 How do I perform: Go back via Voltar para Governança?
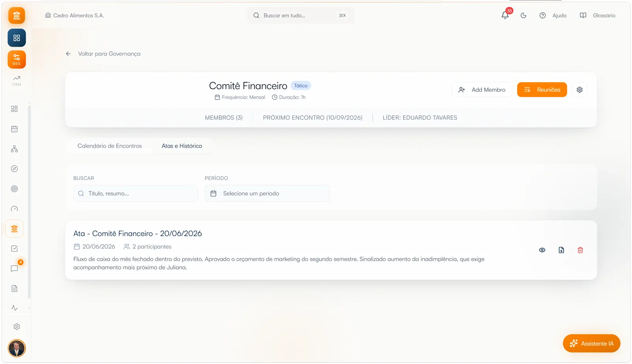coord(103,54)
